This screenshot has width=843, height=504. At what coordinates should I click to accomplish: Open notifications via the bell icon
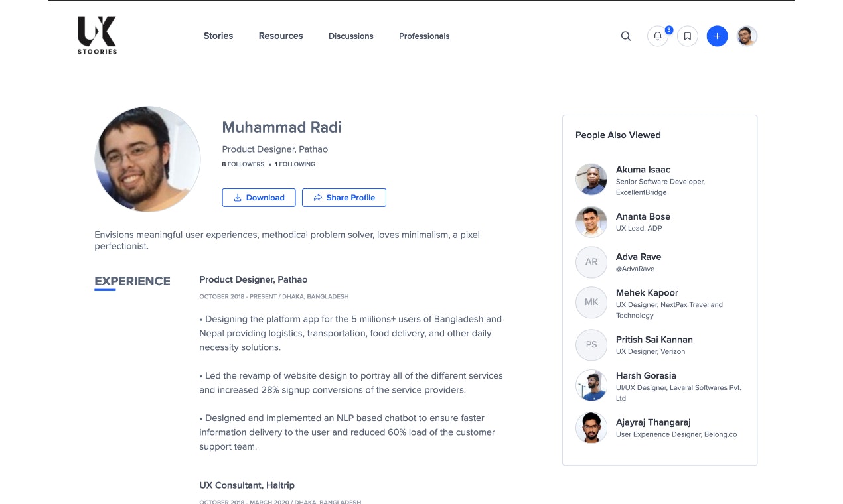point(657,36)
